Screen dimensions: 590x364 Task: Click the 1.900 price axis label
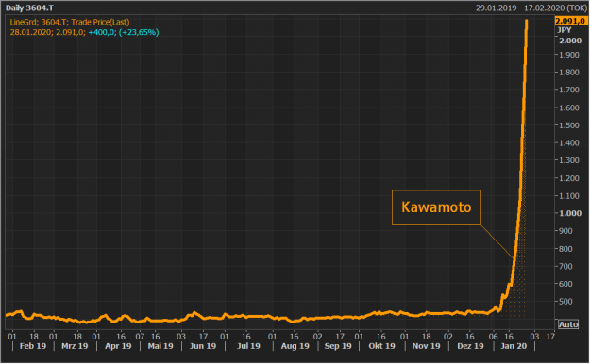(569, 55)
